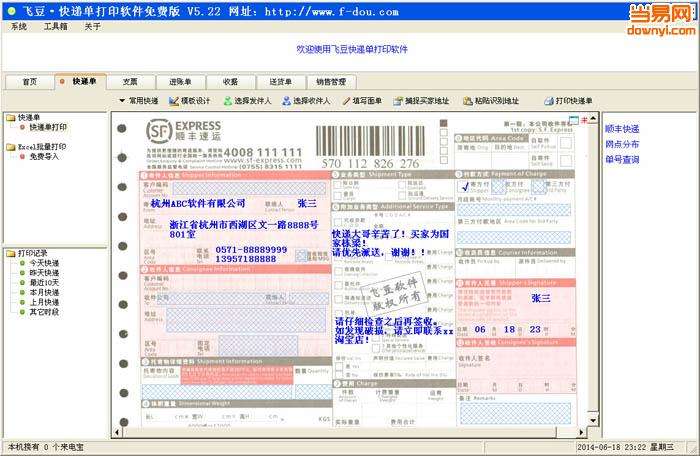Open the 工具箱 menu

(55, 27)
